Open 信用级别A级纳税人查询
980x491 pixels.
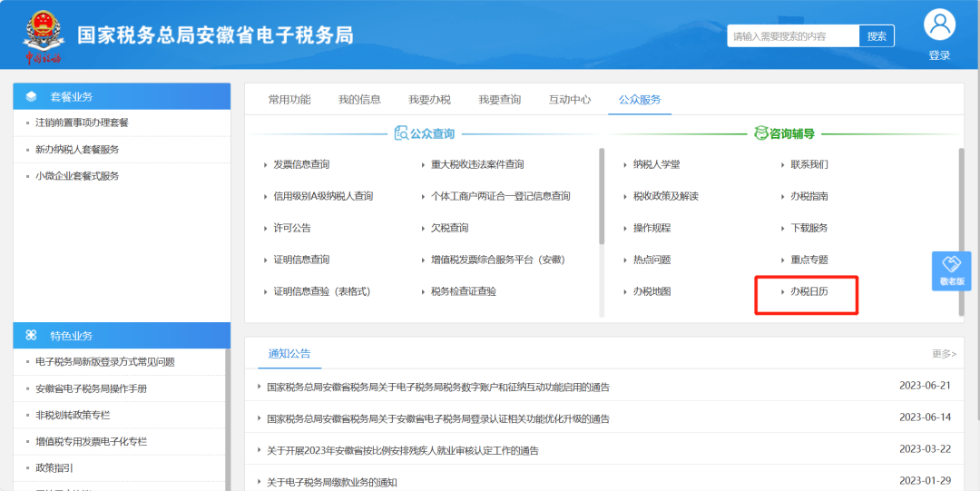click(x=322, y=196)
